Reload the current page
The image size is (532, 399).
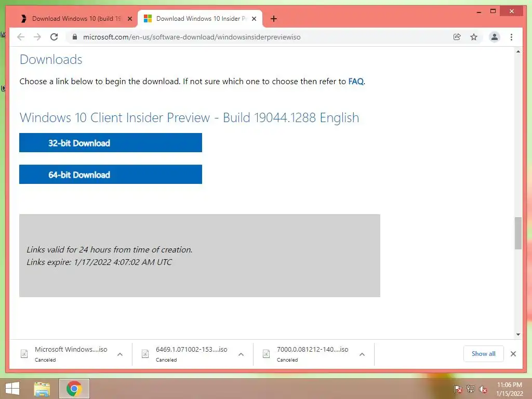pos(54,37)
